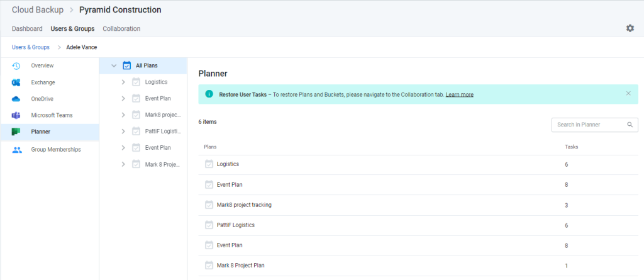This screenshot has width=644, height=280.
Task: Open the Logistics plan name in table
Action: click(228, 164)
